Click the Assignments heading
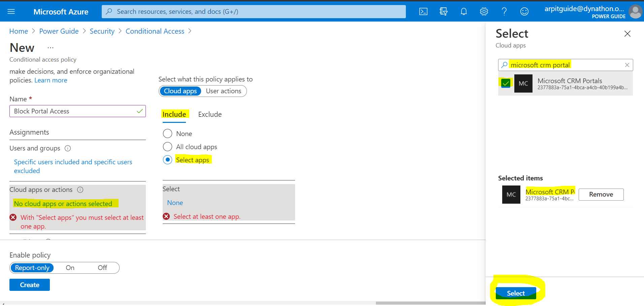This screenshot has height=306, width=644. point(29,132)
